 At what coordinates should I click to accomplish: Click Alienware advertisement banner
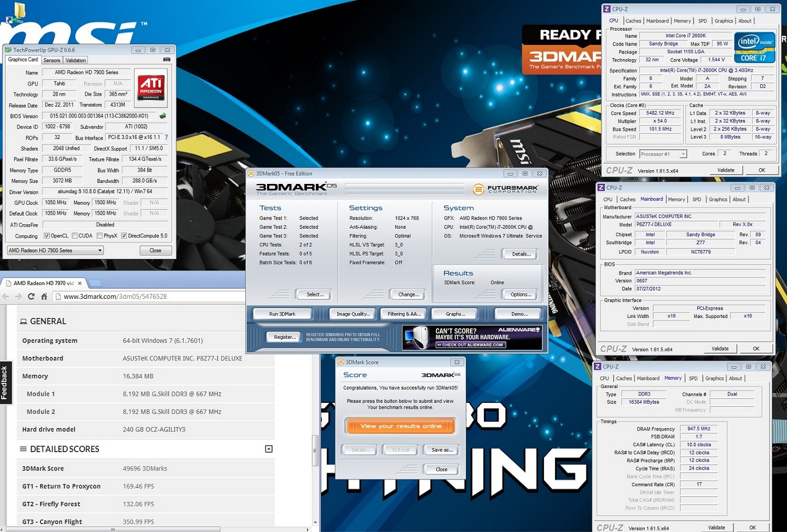[x=472, y=337]
